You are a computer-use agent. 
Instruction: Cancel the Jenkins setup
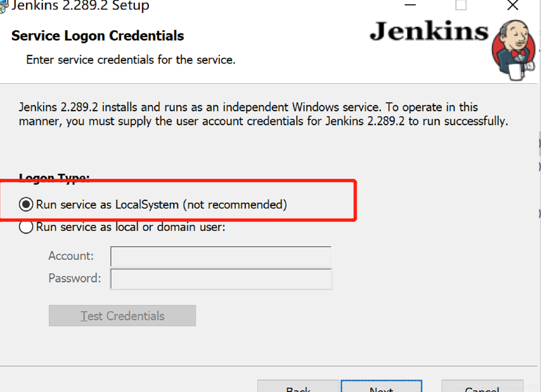(482, 386)
